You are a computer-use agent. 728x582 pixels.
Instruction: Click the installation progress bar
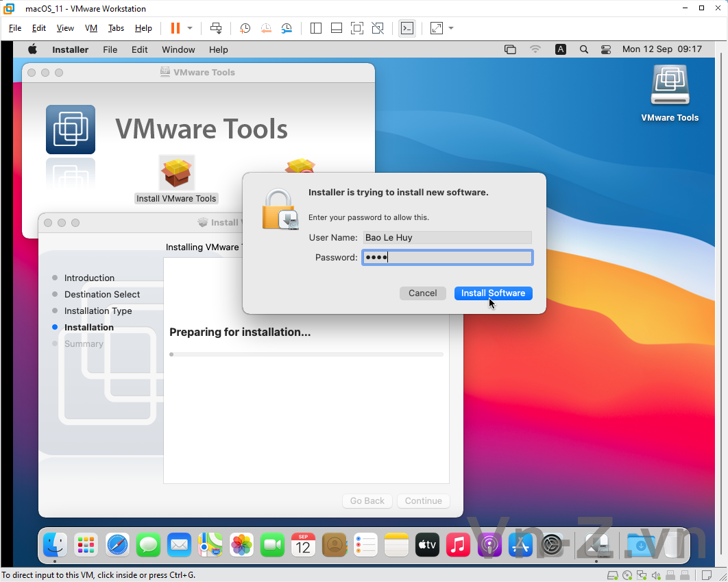306,354
